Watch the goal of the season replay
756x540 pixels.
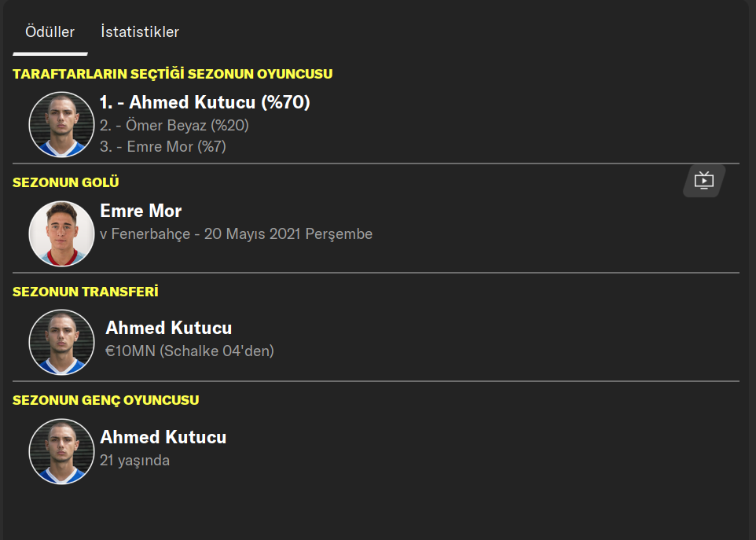[703, 181]
